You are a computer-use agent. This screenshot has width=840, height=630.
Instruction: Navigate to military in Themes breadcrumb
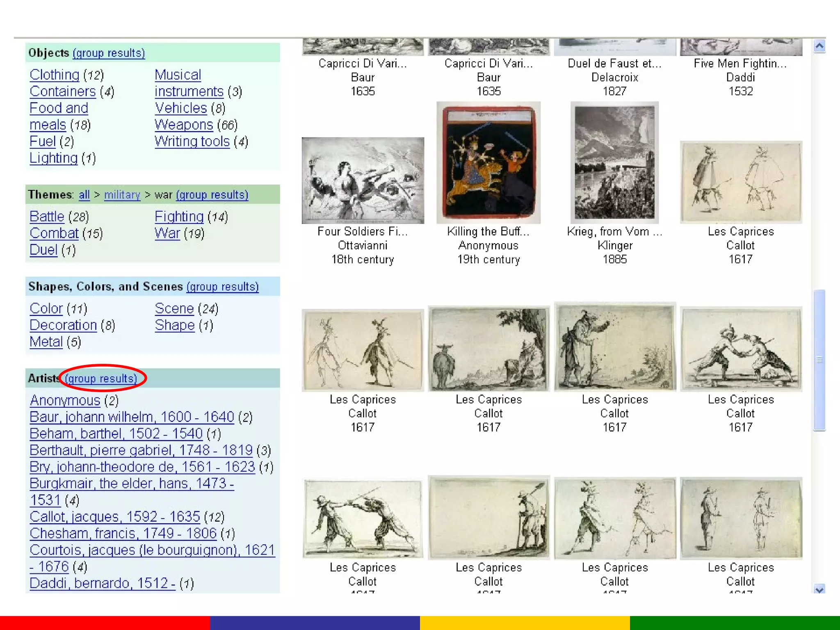click(122, 194)
